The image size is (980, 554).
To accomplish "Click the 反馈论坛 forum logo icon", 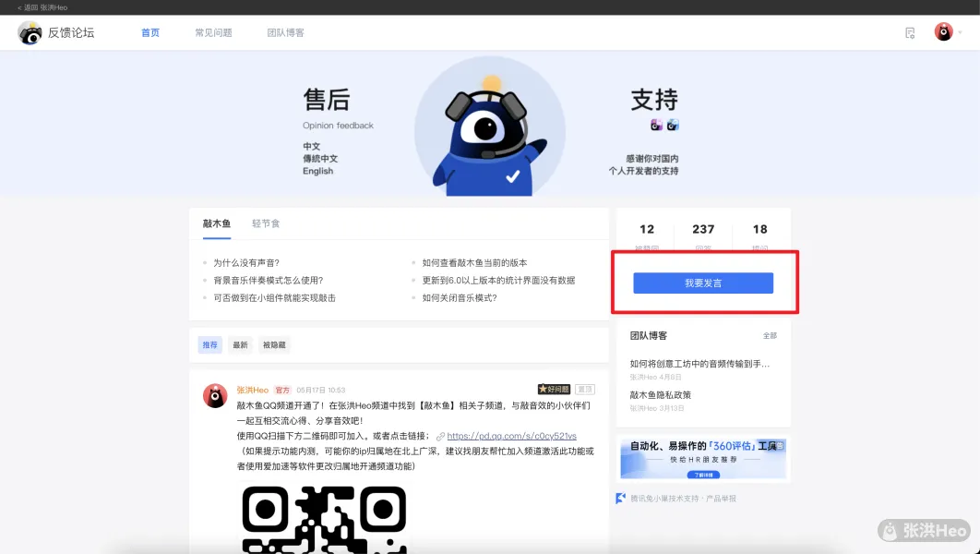I will [x=30, y=32].
